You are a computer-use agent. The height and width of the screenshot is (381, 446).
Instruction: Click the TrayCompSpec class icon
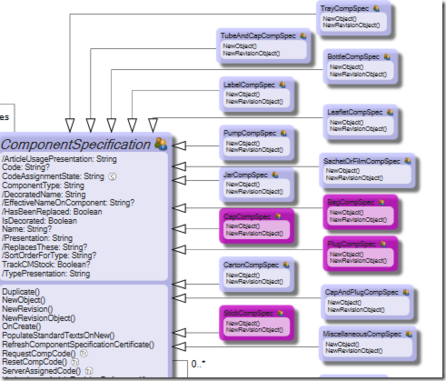point(376,9)
